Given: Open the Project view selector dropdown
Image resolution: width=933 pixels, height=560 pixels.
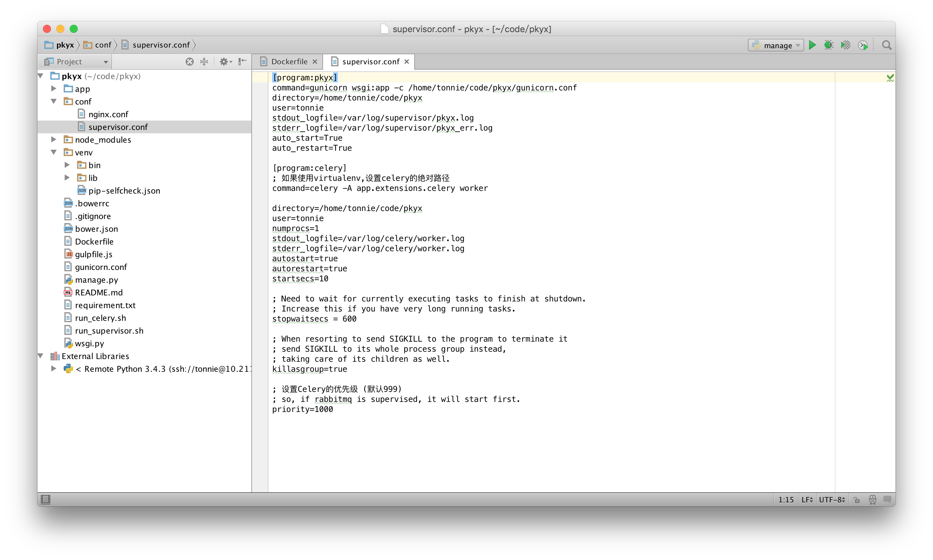Looking at the screenshot, I should coord(75,62).
